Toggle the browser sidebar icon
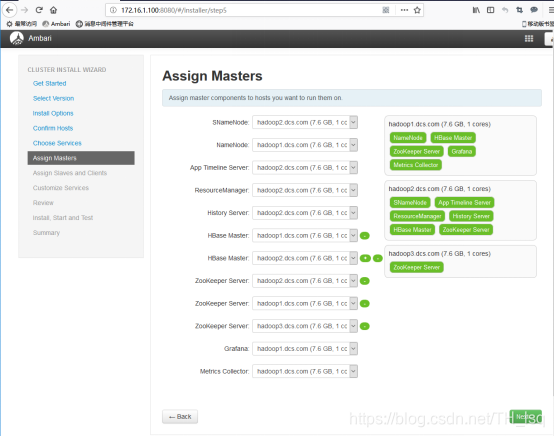Viewport: 554px width, 437px height. 490,10
